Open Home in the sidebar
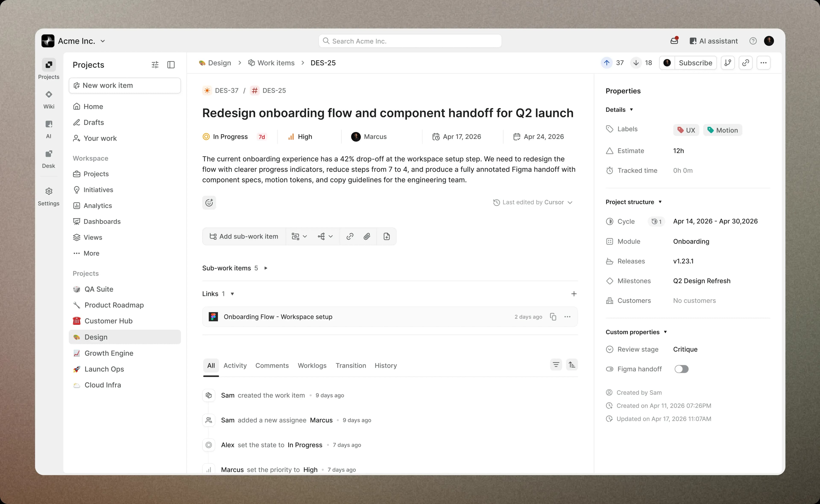820x504 pixels. click(x=125, y=107)
